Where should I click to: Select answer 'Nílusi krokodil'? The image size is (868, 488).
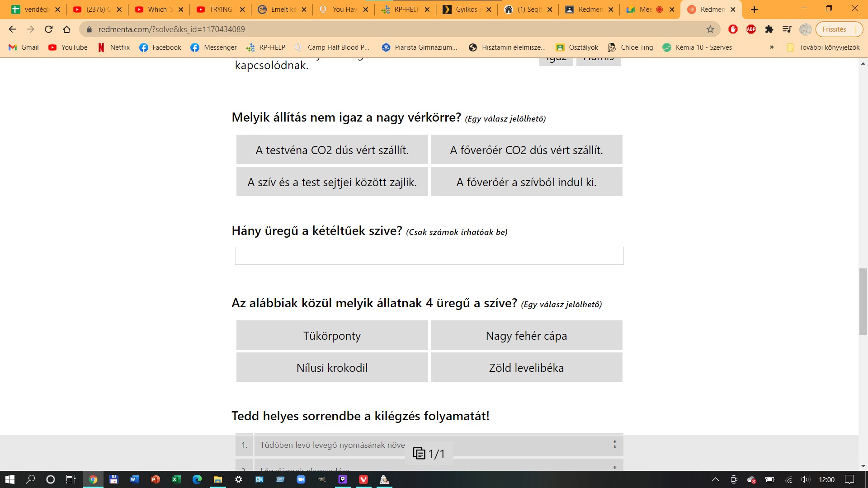332,368
